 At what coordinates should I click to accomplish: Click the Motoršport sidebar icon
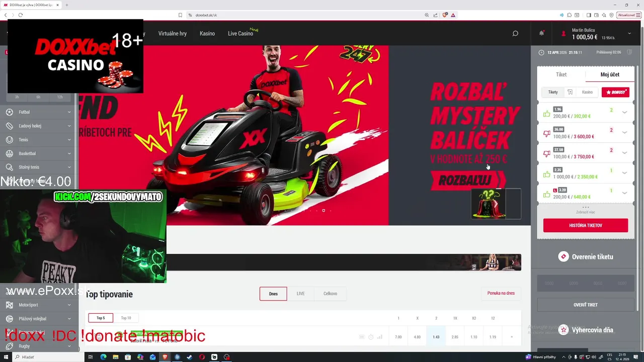(x=9, y=305)
